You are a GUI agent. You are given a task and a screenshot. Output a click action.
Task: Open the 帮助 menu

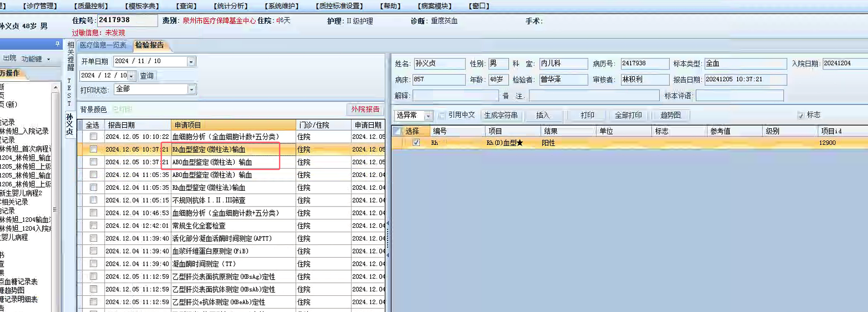[390, 6]
